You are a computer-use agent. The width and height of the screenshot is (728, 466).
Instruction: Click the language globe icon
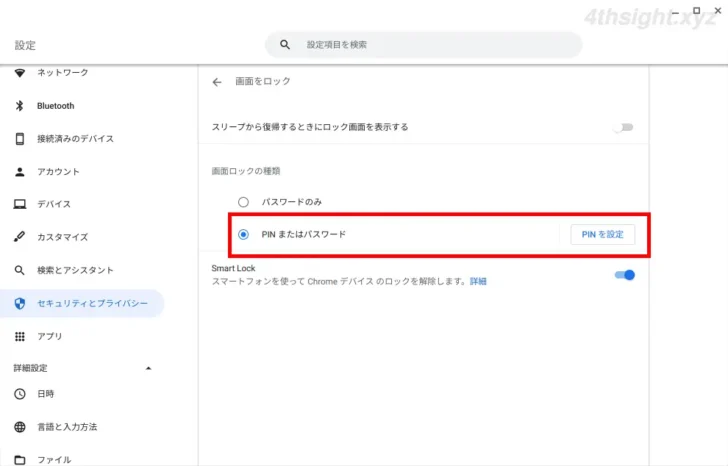point(20,427)
